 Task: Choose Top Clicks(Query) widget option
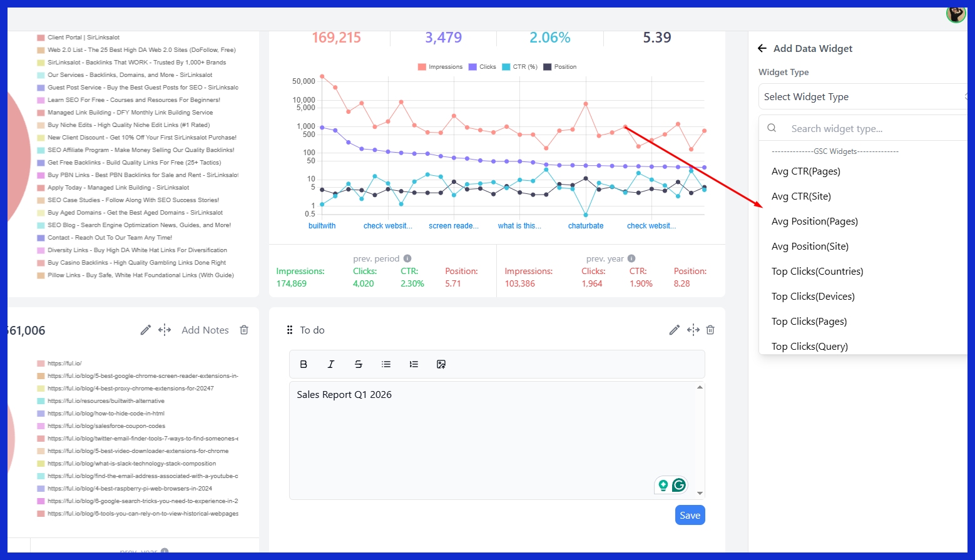pyautogui.click(x=809, y=346)
